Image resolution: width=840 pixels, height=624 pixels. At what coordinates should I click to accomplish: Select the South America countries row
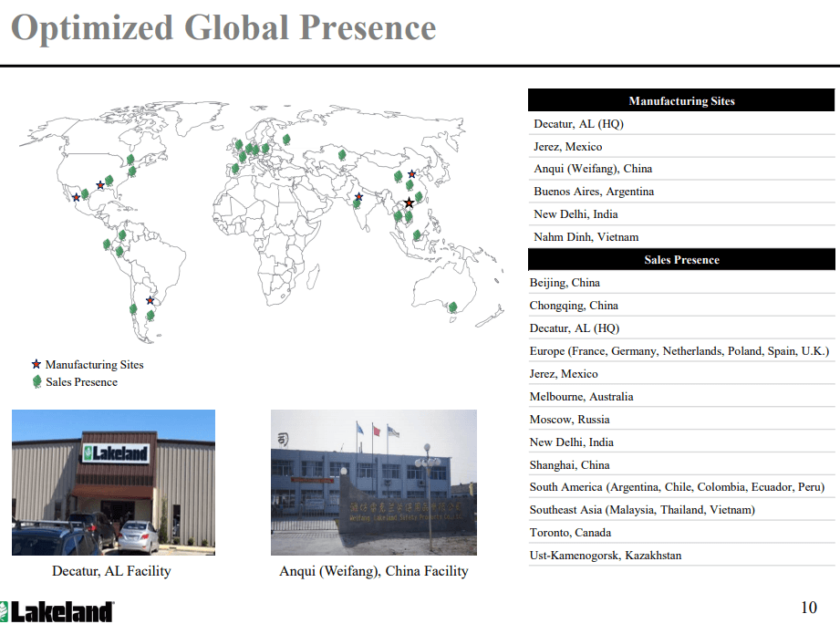coord(681,487)
